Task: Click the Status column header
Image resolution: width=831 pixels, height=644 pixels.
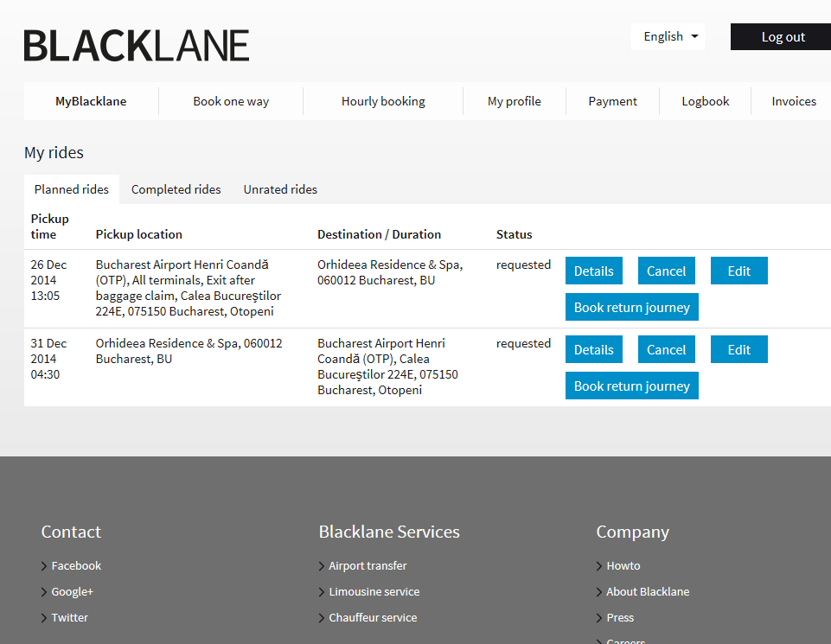Action: tap(514, 234)
